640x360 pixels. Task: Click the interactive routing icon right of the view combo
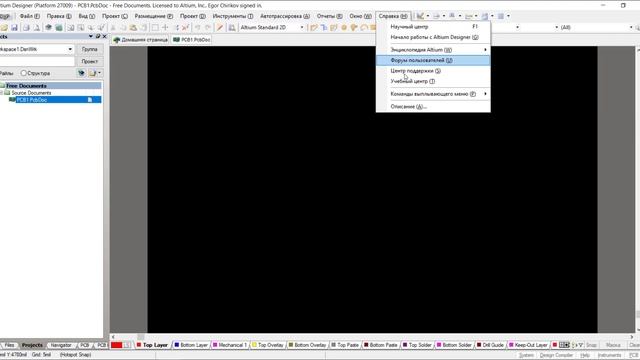click(314, 27)
